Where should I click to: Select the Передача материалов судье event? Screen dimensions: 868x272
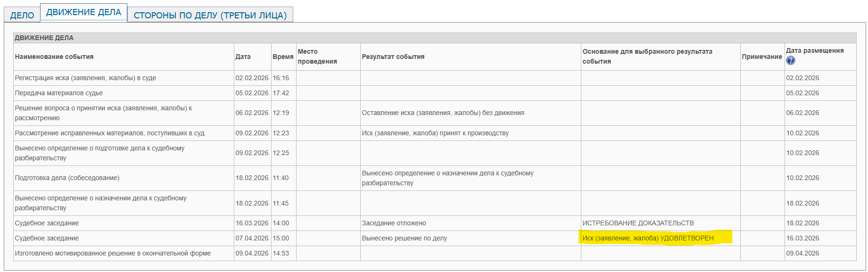pyautogui.click(x=59, y=93)
